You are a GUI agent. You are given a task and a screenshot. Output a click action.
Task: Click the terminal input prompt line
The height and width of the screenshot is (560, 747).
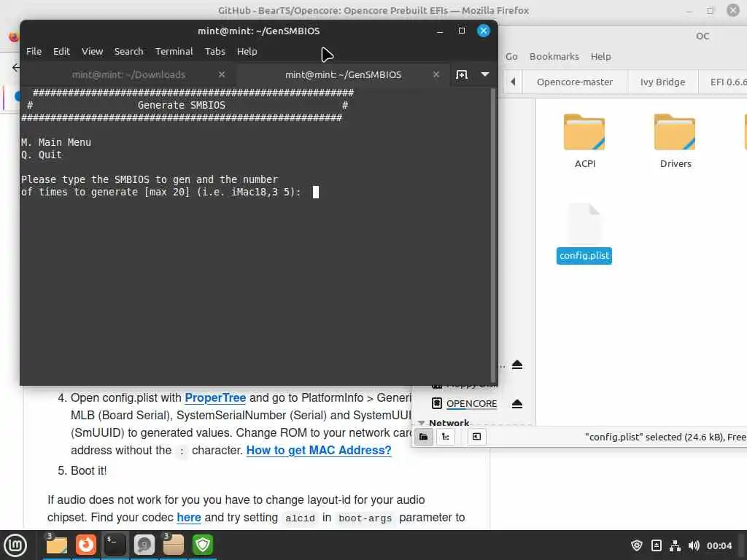169,192
